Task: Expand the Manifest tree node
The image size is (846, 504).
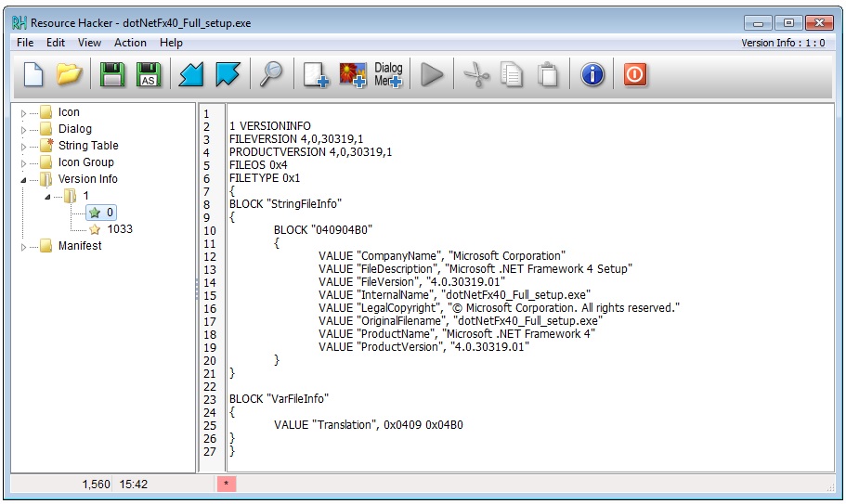Action: 23,247
